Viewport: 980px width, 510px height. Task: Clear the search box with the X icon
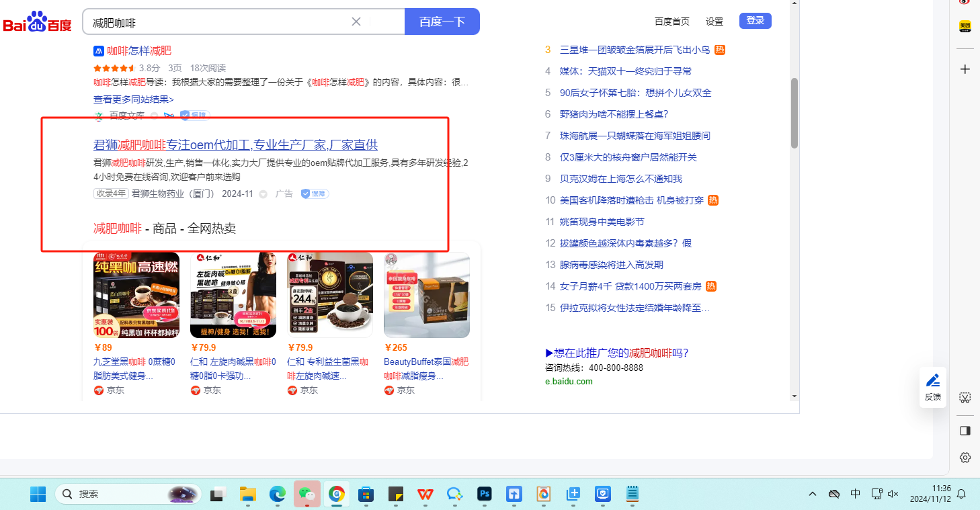[356, 22]
